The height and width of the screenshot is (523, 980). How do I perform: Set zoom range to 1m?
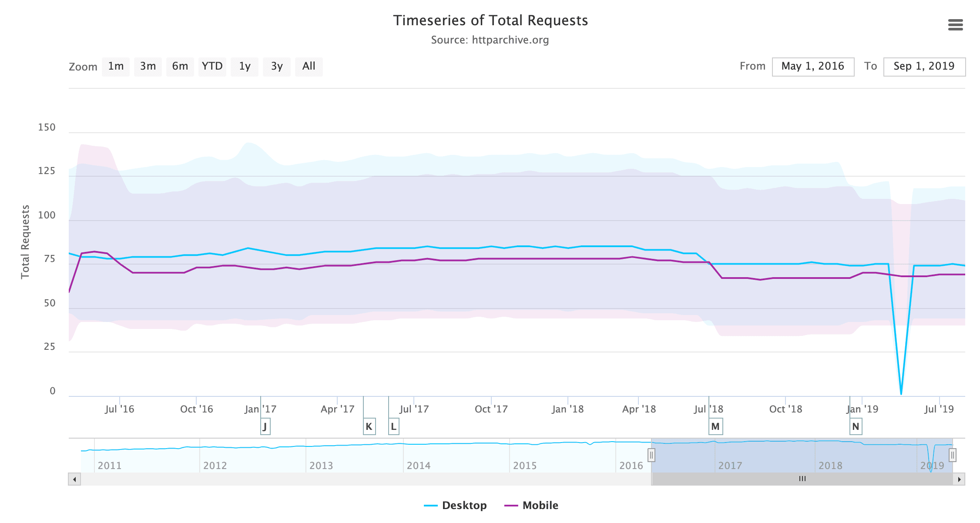click(116, 67)
